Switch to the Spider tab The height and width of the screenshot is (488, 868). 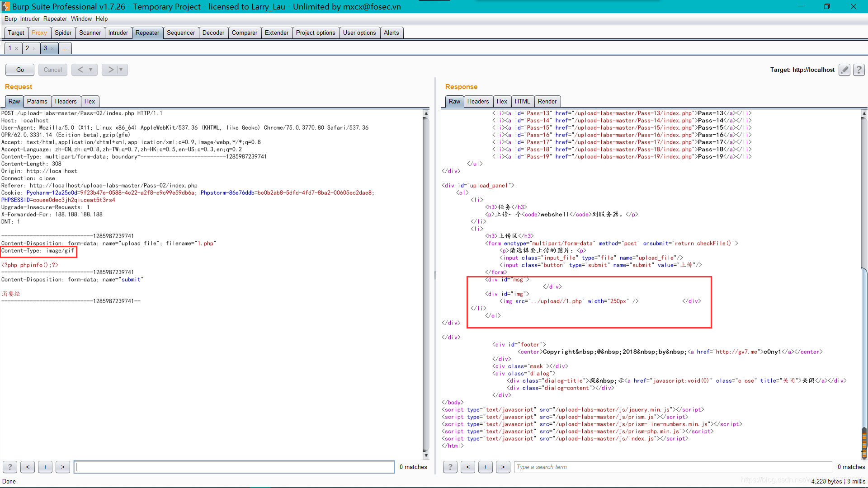[63, 33]
